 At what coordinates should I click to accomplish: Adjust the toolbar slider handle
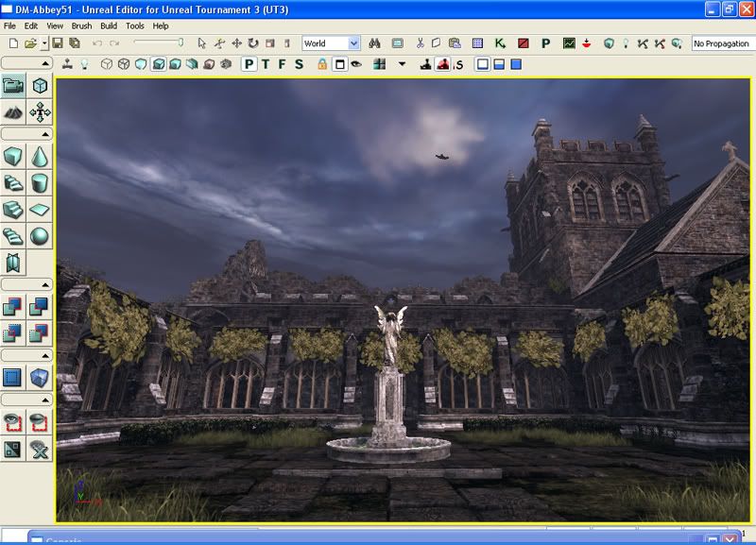coord(180,43)
